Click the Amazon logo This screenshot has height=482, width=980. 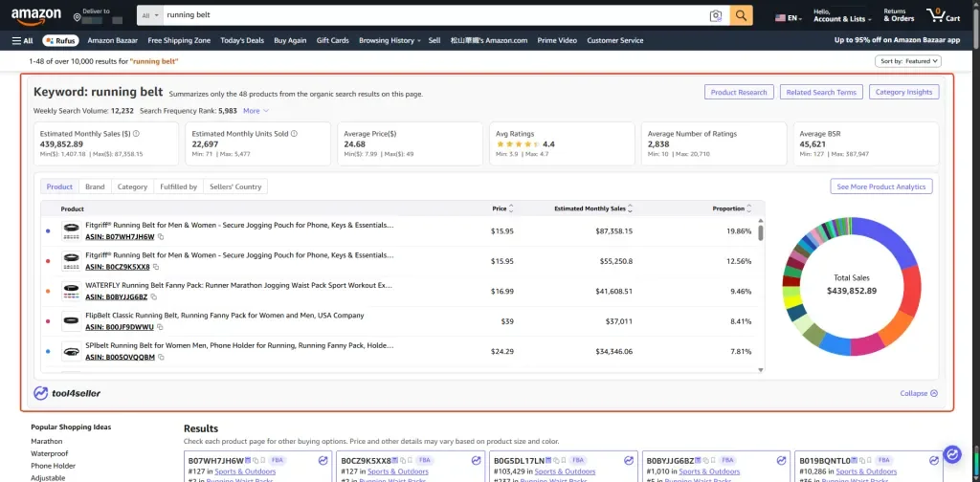(35, 16)
